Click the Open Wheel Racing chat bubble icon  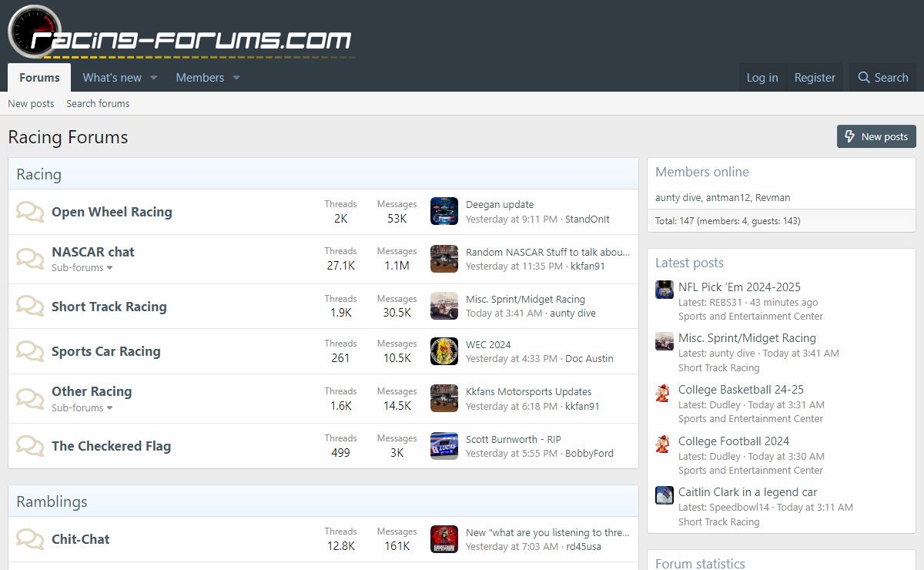point(30,212)
